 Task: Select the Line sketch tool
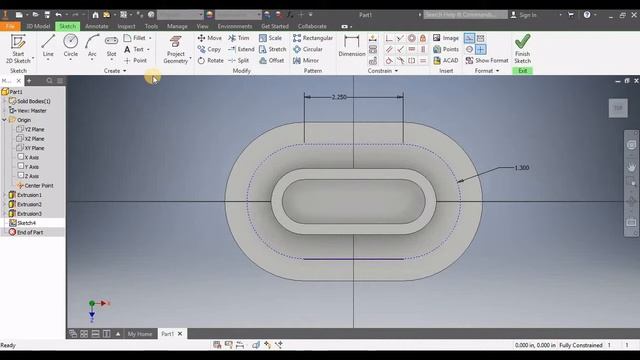click(x=48, y=46)
